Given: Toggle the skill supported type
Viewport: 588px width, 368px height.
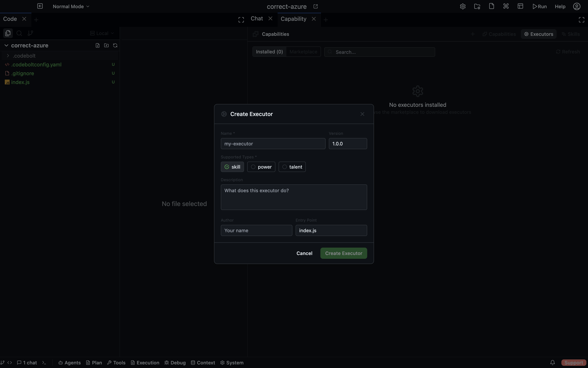Looking at the screenshot, I should (x=232, y=167).
